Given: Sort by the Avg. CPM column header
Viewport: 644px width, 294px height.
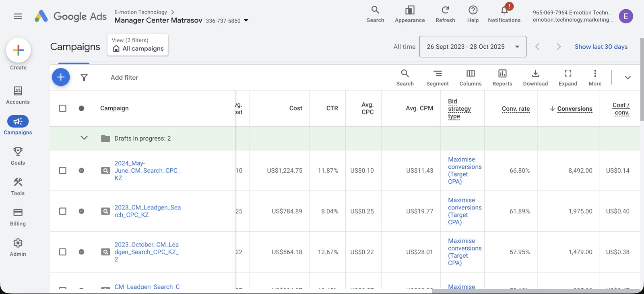Looking at the screenshot, I should [419, 108].
